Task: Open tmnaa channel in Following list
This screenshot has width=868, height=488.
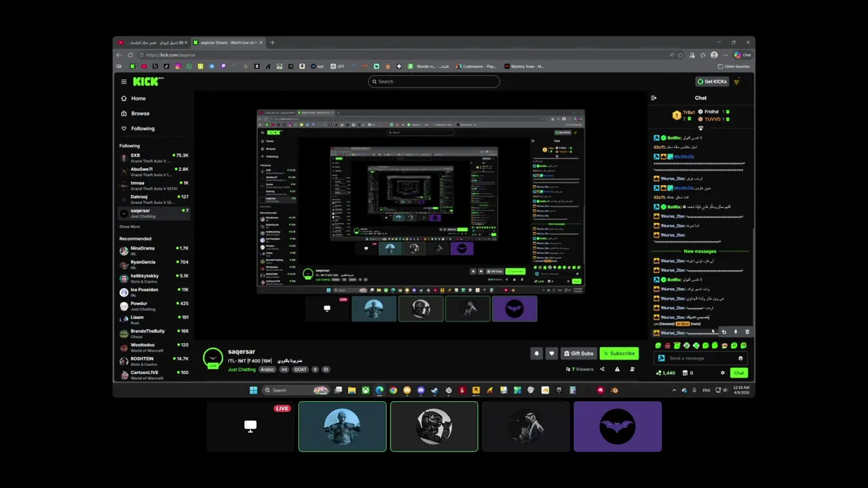Action: (x=154, y=186)
